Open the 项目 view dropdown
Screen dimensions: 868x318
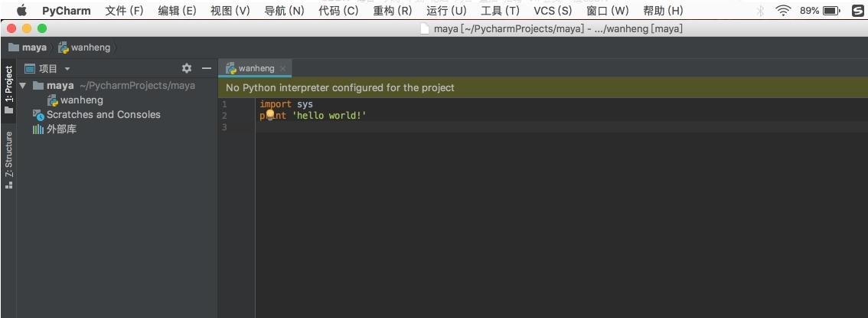(x=47, y=68)
